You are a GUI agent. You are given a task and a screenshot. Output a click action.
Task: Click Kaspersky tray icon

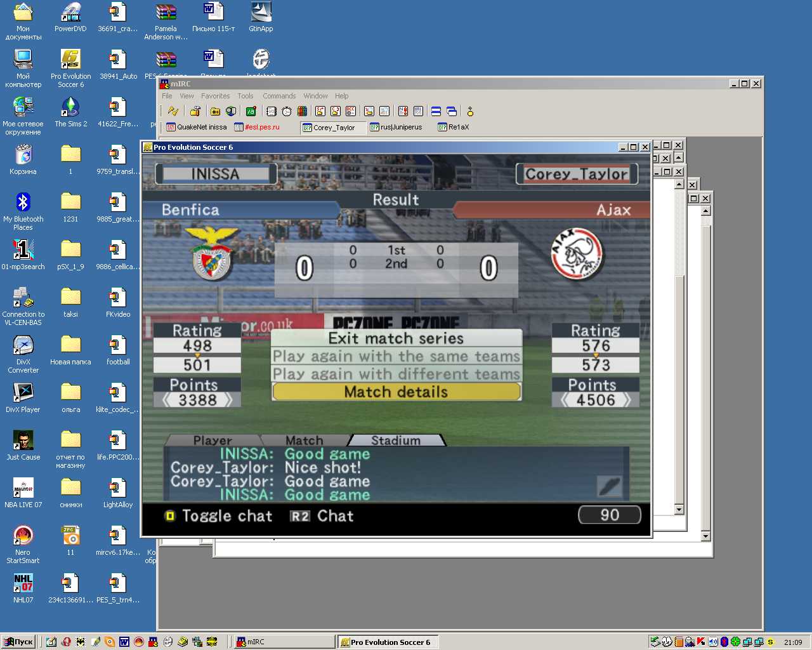tap(701, 642)
